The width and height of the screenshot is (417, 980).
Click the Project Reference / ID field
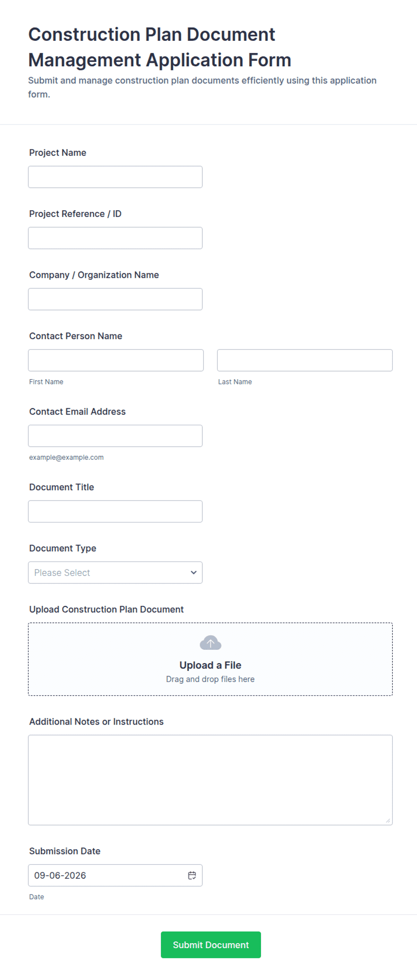click(115, 238)
